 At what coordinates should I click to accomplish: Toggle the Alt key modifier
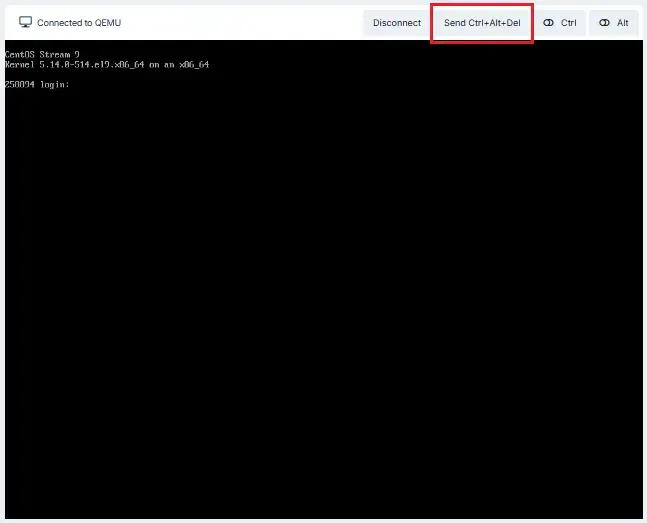point(614,23)
